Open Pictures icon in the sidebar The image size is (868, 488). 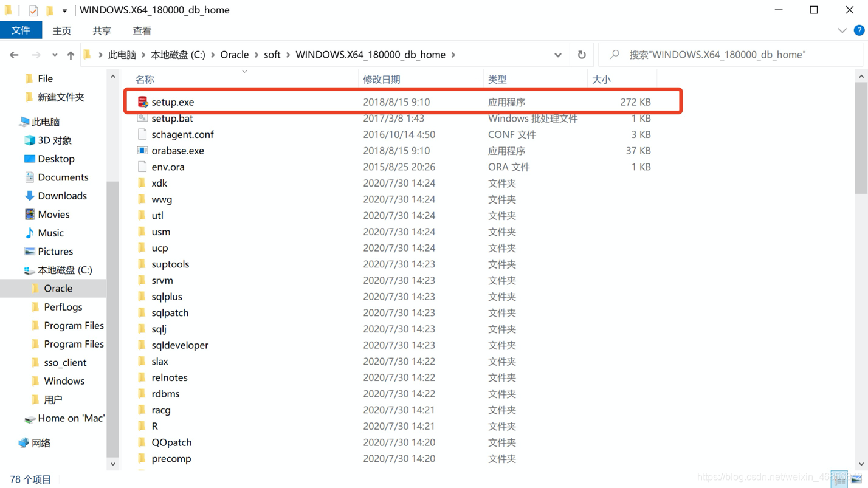tap(29, 252)
